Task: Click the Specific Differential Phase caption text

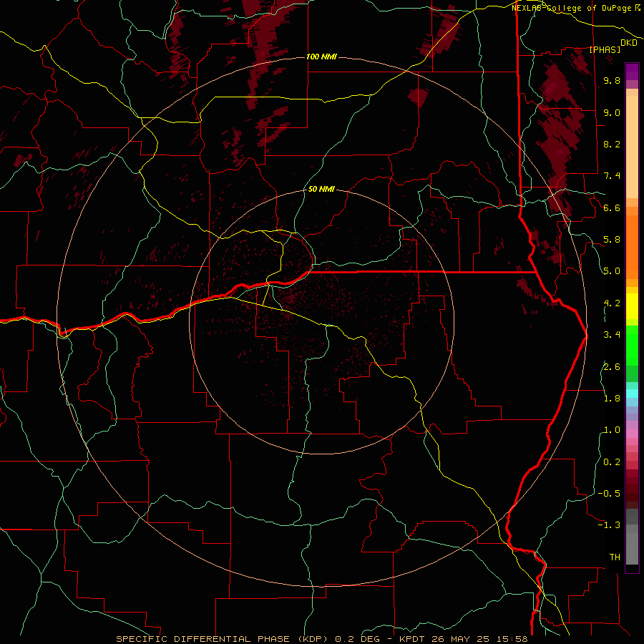Action: 223,639
